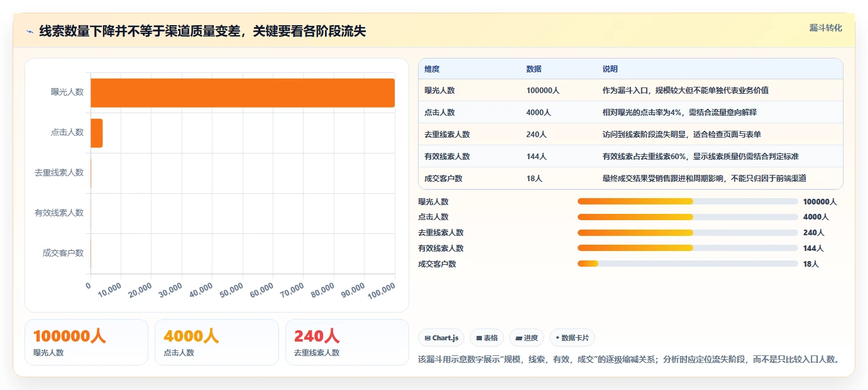Click the 18人 cell in the table

534,178
